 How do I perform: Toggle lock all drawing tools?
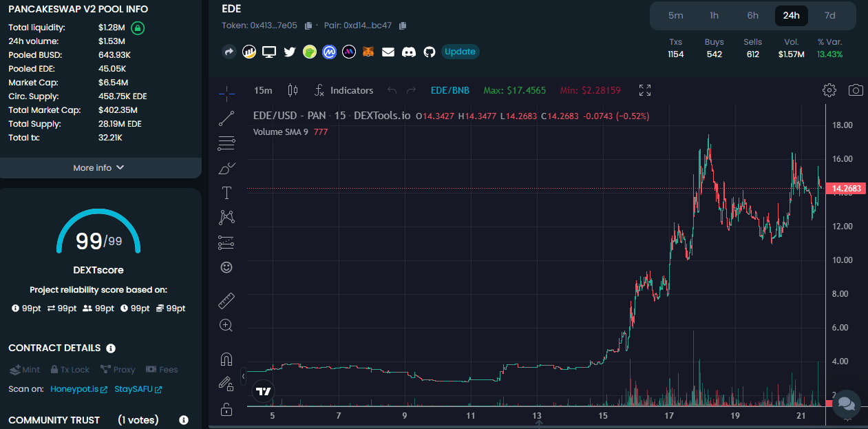point(226,410)
